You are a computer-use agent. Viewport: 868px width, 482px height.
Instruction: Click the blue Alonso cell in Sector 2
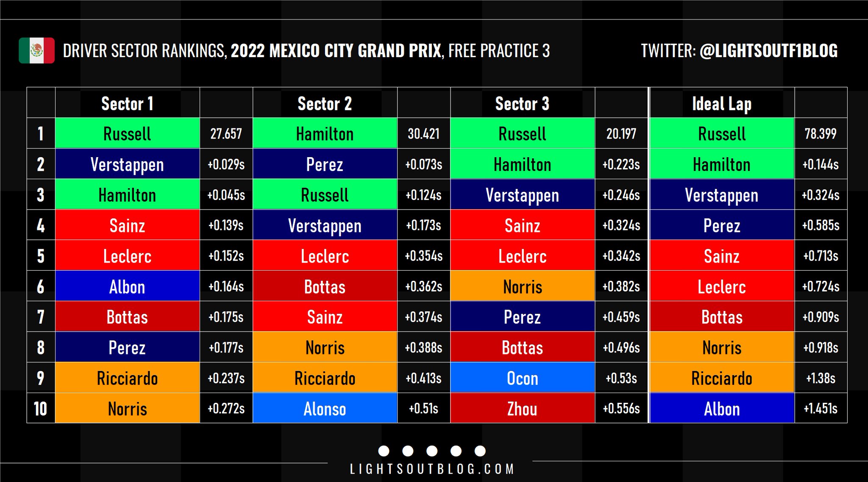325,409
